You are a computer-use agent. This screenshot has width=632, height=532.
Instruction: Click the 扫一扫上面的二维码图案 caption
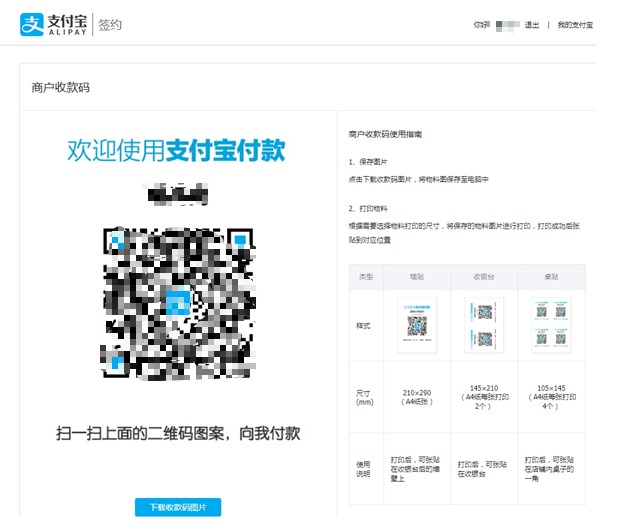point(178,433)
